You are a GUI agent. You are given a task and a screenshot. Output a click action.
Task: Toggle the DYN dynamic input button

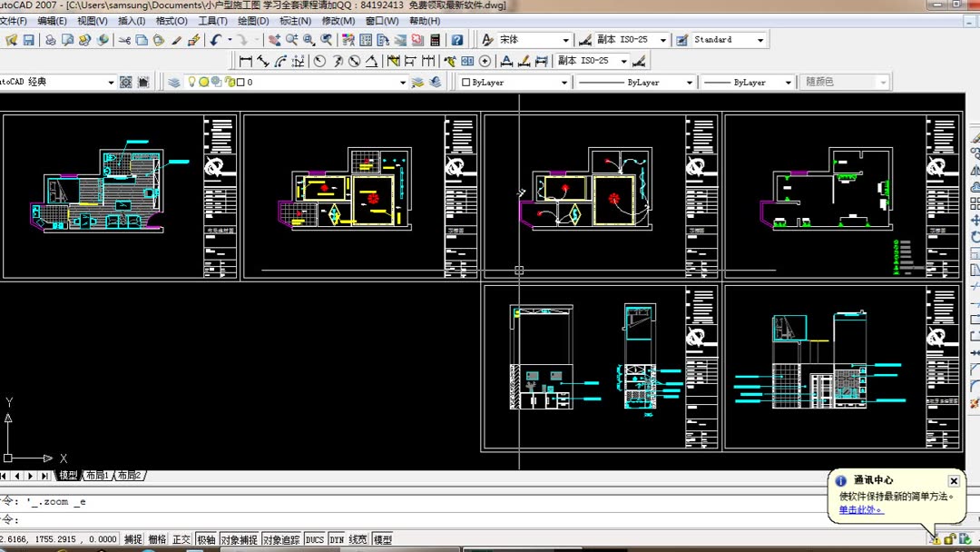click(x=337, y=539)
